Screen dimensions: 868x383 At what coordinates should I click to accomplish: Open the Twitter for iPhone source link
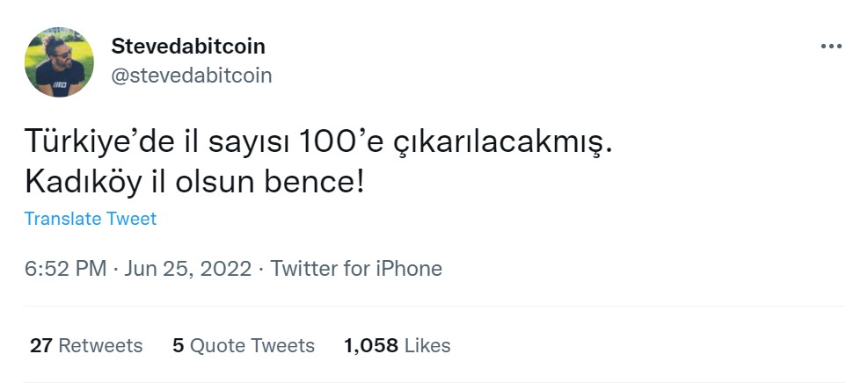tap(356, 268)
